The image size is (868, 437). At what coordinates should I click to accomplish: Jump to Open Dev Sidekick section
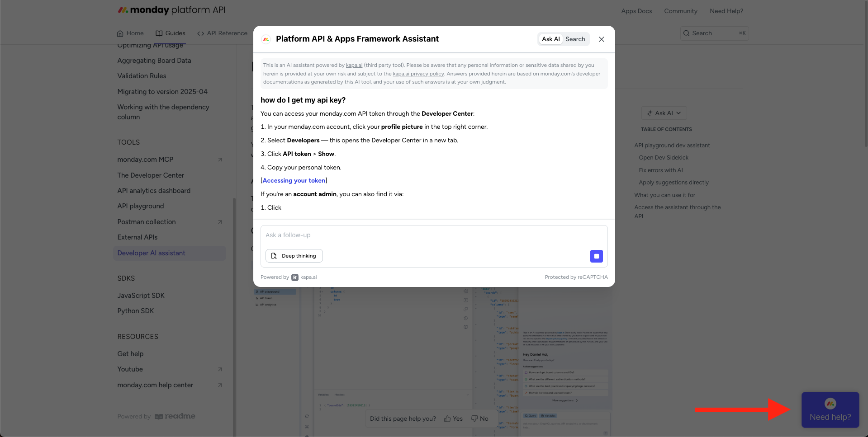(x=664, y=158)
